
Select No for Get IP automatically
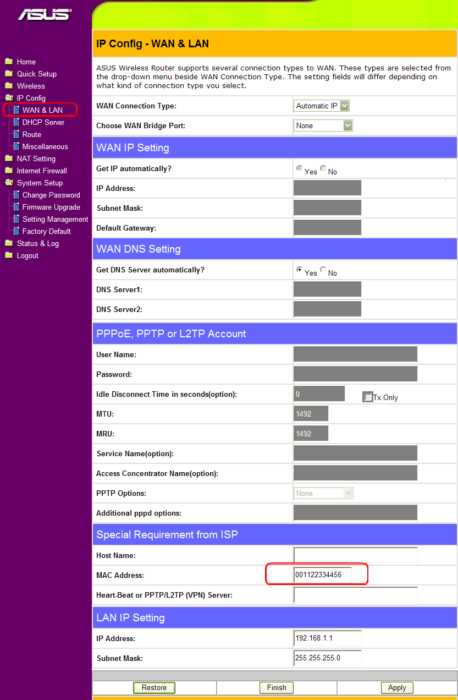click(x=323, y=168)
